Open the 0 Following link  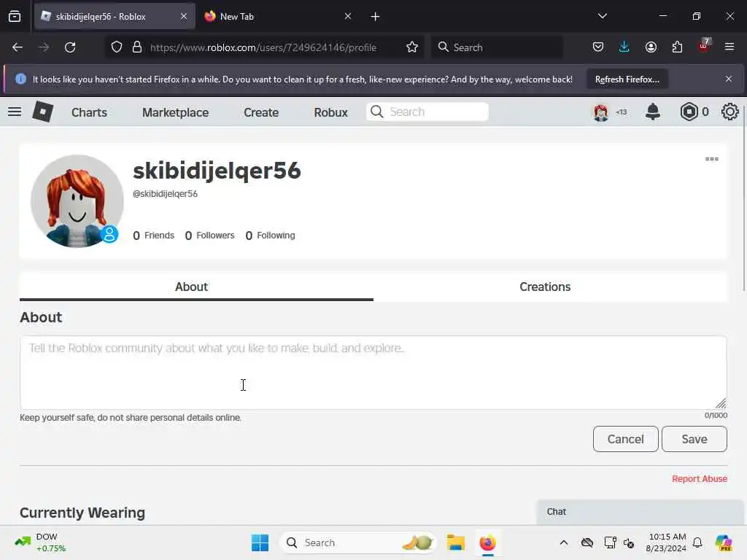click(x=270, y=236)
